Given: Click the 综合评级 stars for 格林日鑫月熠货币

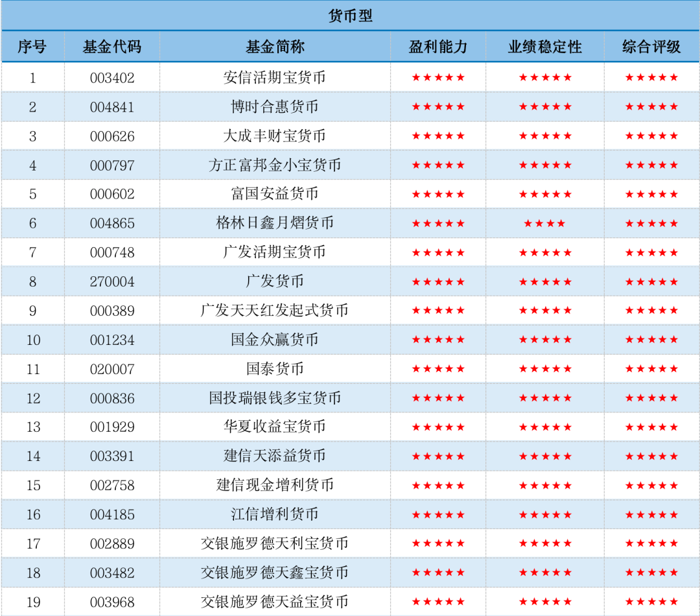Looking at the screenshot, I should [651, 223].
